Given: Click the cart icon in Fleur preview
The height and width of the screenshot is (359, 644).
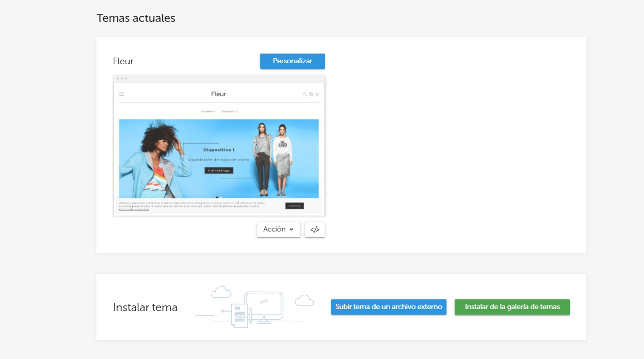Looking at the screenshot, I should coord(317,94).
